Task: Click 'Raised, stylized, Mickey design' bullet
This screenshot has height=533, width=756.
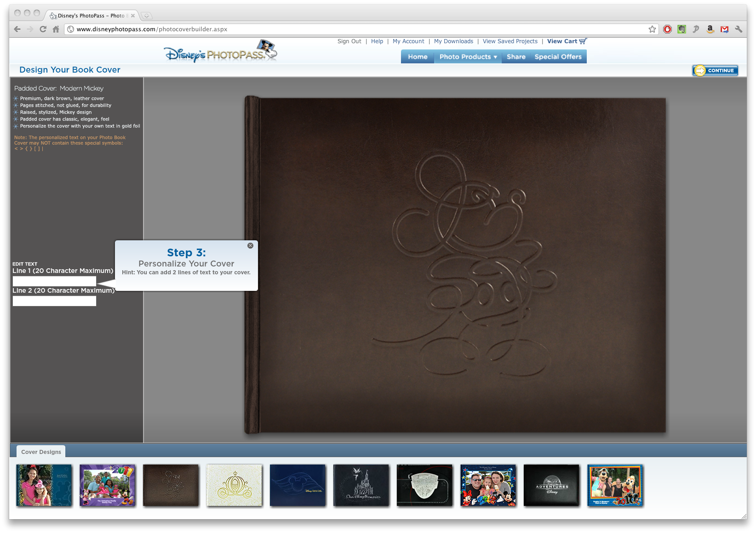Action: [56, 112]
